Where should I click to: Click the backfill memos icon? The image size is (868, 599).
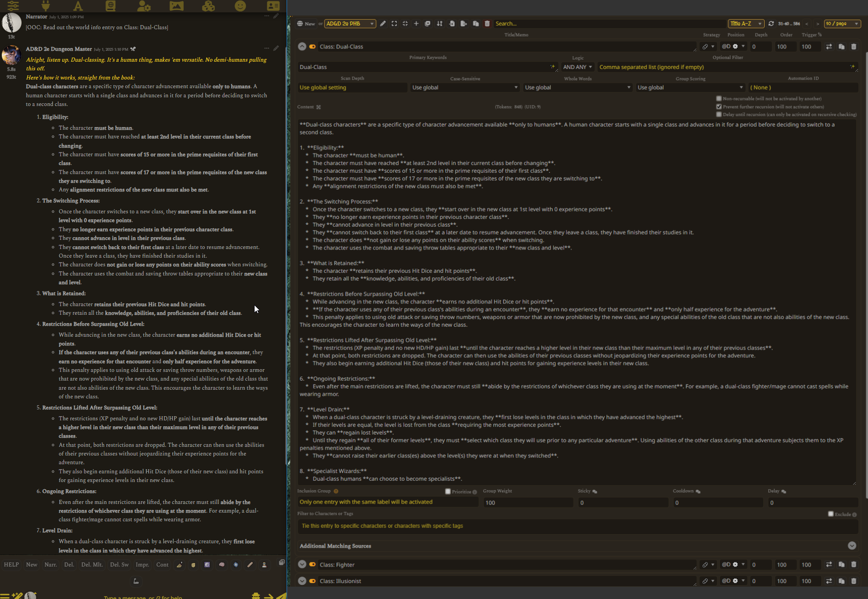[x=428, y=24]
